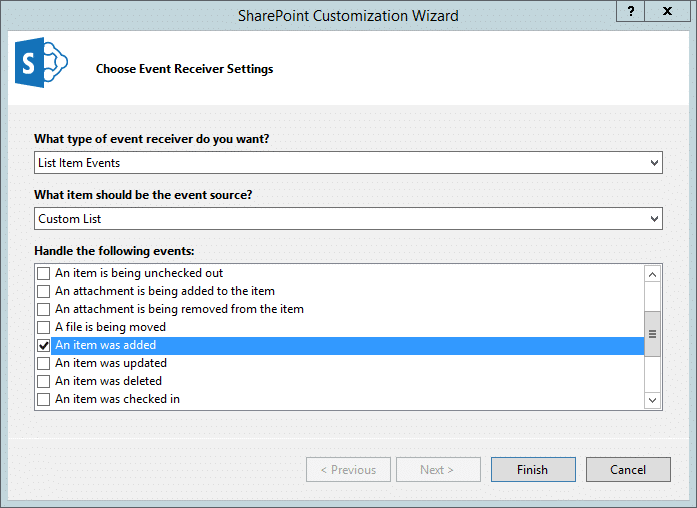
Task: Click the events list scrollbar thumb
Action: 652,334
